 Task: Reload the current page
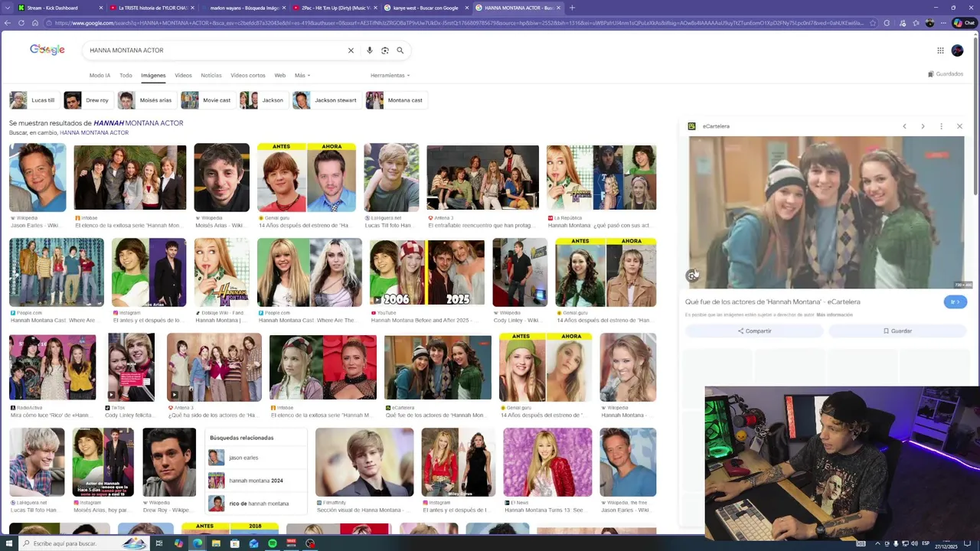click(x=21, y=23)
